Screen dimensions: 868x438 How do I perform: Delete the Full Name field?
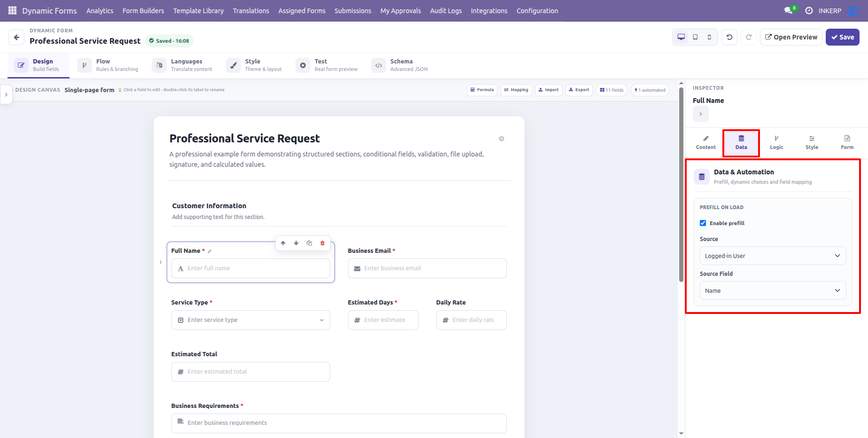click(323, 243)
